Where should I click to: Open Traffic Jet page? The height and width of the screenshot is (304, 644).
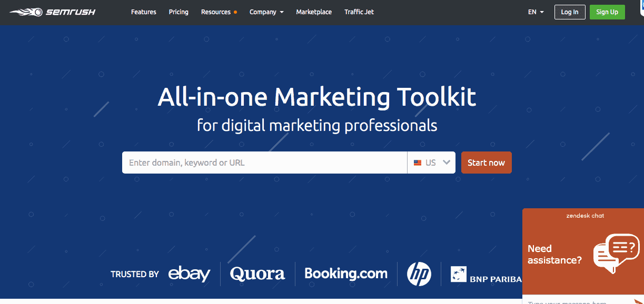359,12
